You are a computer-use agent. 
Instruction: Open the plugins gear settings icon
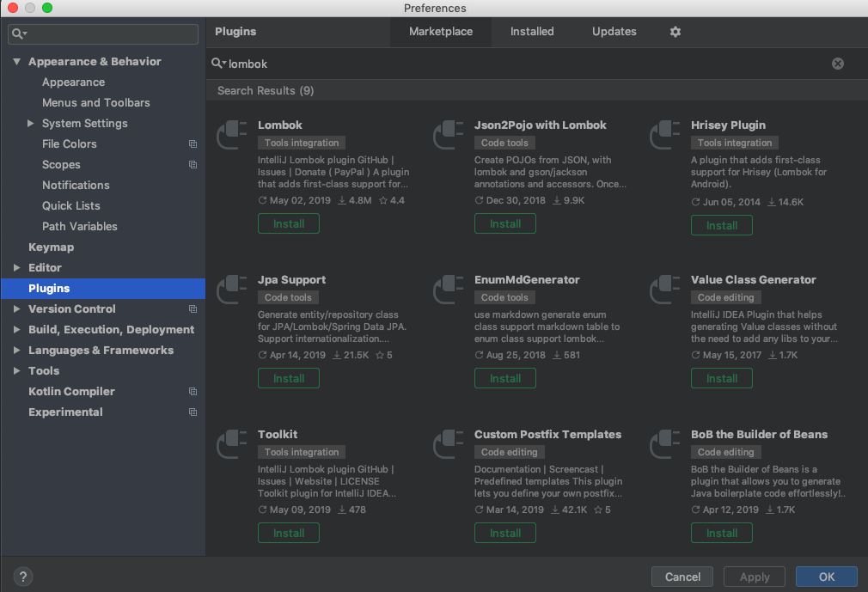(675, 32)
